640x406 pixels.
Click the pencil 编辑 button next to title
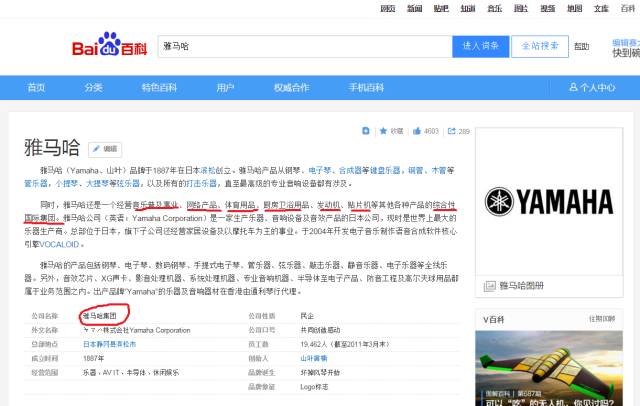click(105, 149)
